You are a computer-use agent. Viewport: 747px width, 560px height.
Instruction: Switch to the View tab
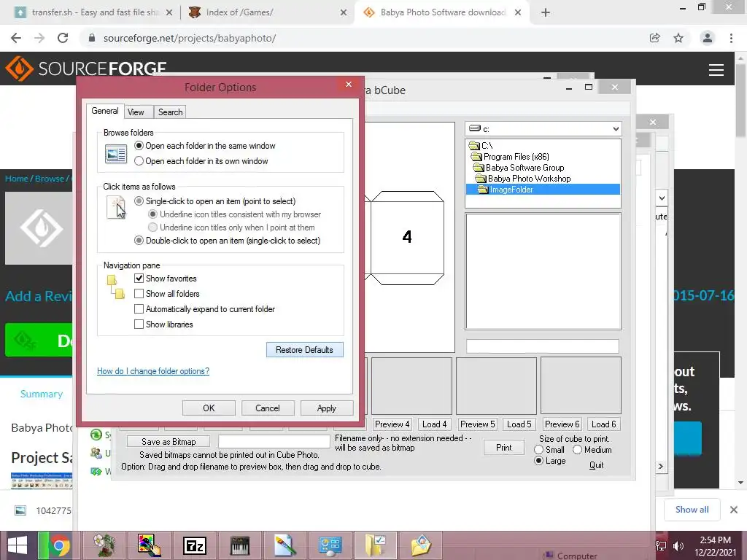[x=136, y=112]
